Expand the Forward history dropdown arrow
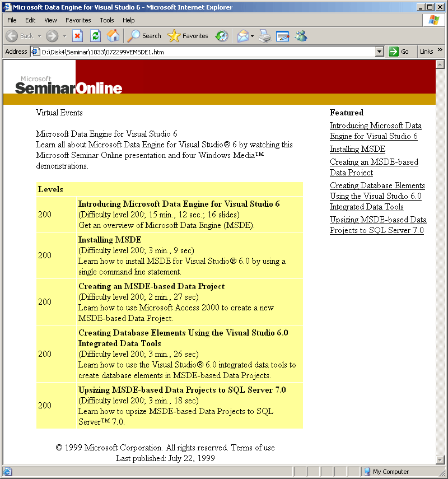The width and height of the screenshot is (448, 479). (64, 36)
